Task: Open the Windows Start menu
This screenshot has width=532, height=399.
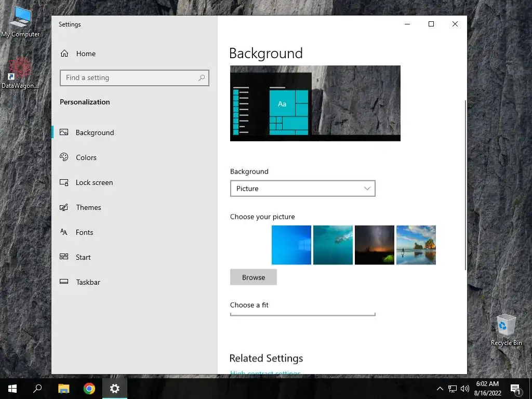Action: click(x=12, y=389)
